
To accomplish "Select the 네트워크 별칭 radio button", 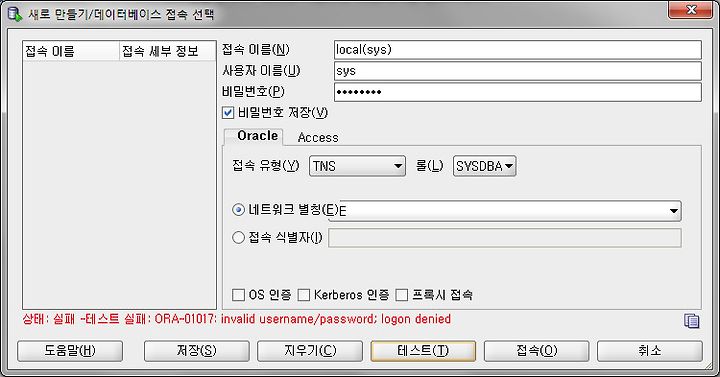I will (x=238, y=210).
